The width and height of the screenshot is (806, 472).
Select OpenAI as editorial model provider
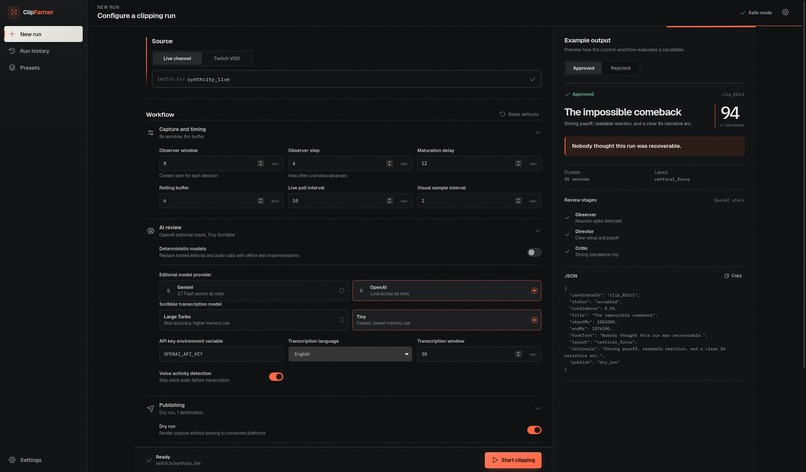pos(447,291)
